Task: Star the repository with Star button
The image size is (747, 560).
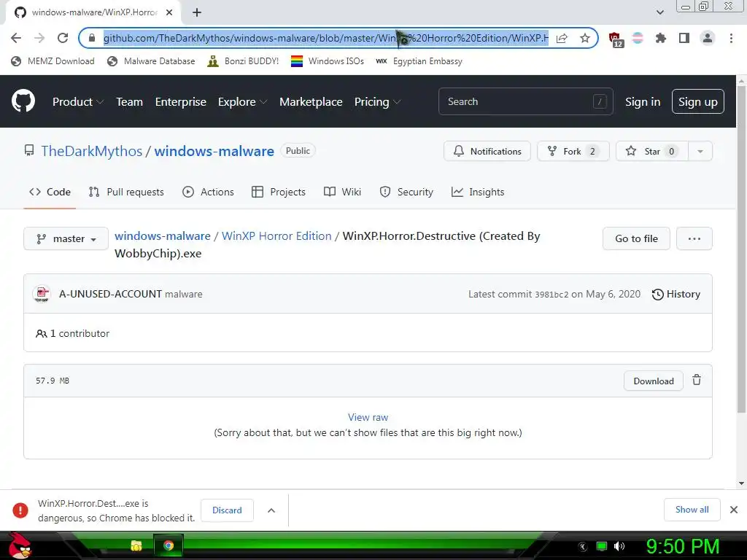Action: tap(651, 151)
